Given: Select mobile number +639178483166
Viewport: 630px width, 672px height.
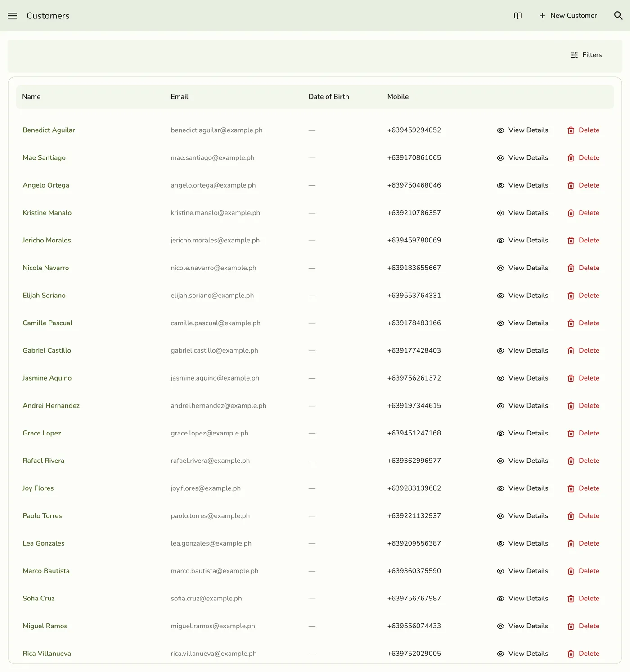Looking at the screenshot, I should pyautogui.click(x=414, y=323).
